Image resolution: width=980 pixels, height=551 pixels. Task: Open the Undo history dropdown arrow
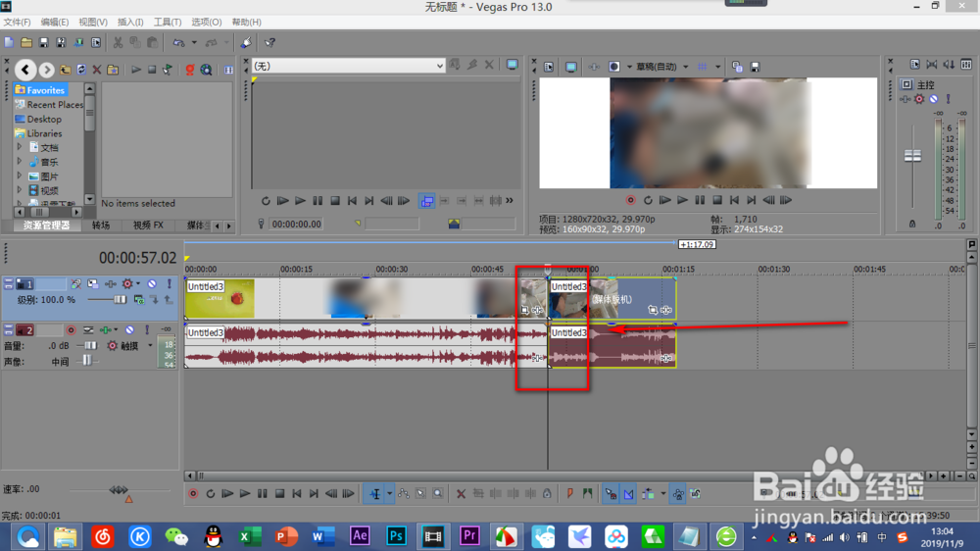[194, 42]
